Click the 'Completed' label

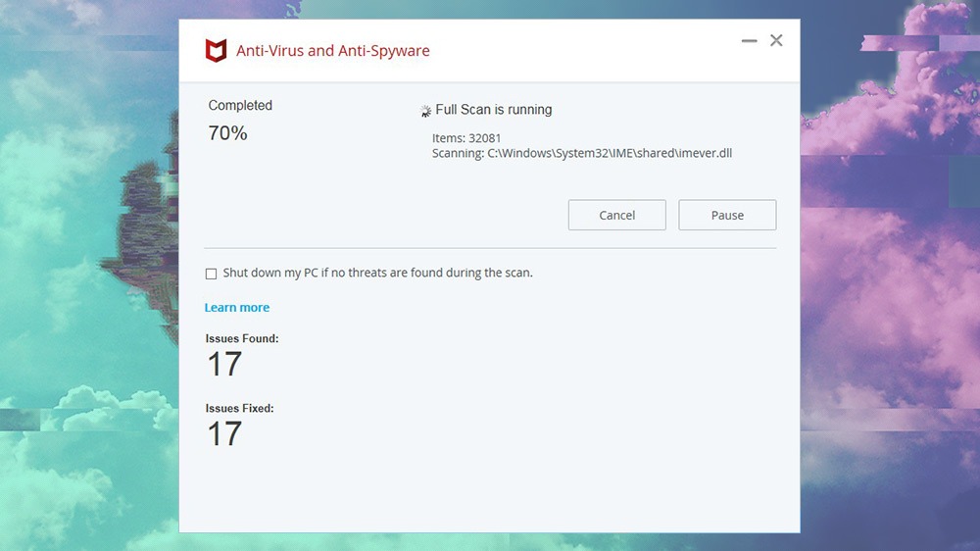pyautogui.click(x=240, y=105)
